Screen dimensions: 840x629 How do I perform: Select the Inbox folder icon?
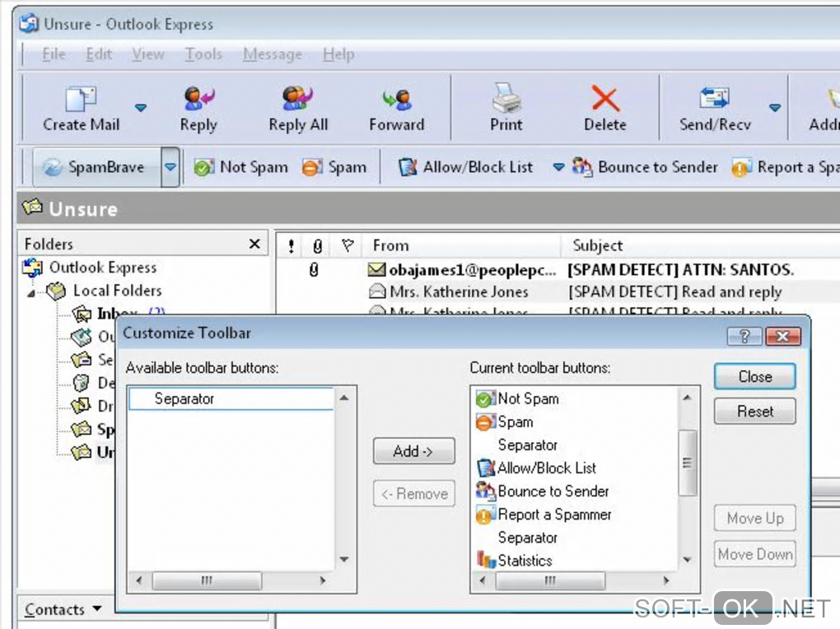pyautogui.click(x=82, y=314)
